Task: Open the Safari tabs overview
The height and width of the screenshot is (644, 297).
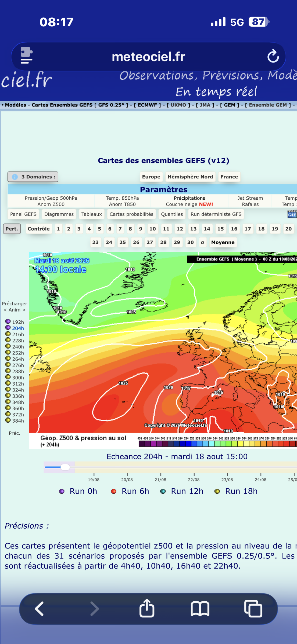Action: [253, 609]
